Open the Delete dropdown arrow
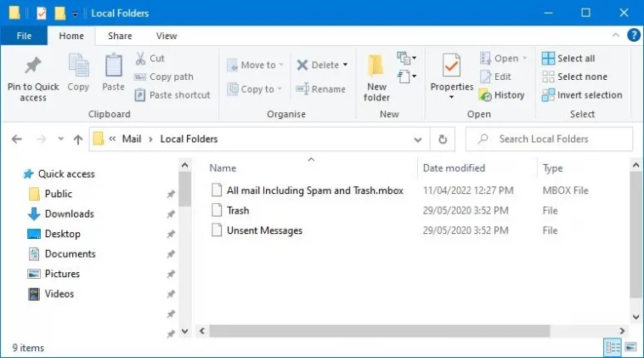This screenshot has height=358, width=644. 345,65
